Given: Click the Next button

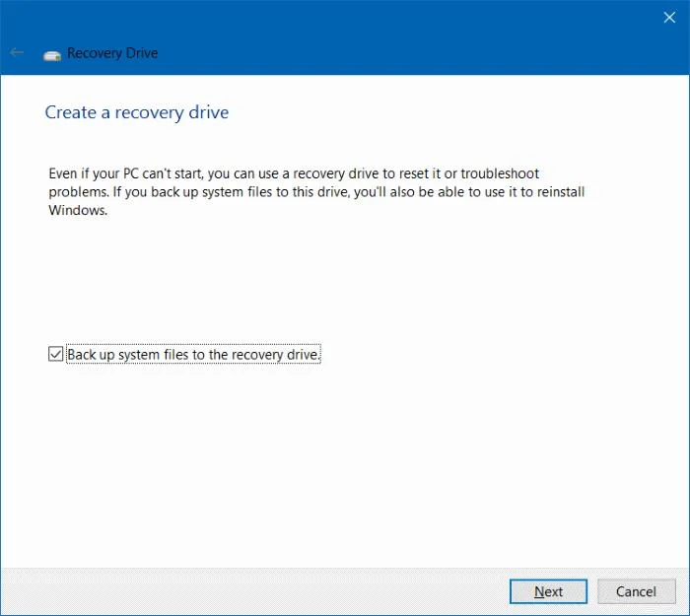Looking at the screenshot, I should [x=548, y=591].
